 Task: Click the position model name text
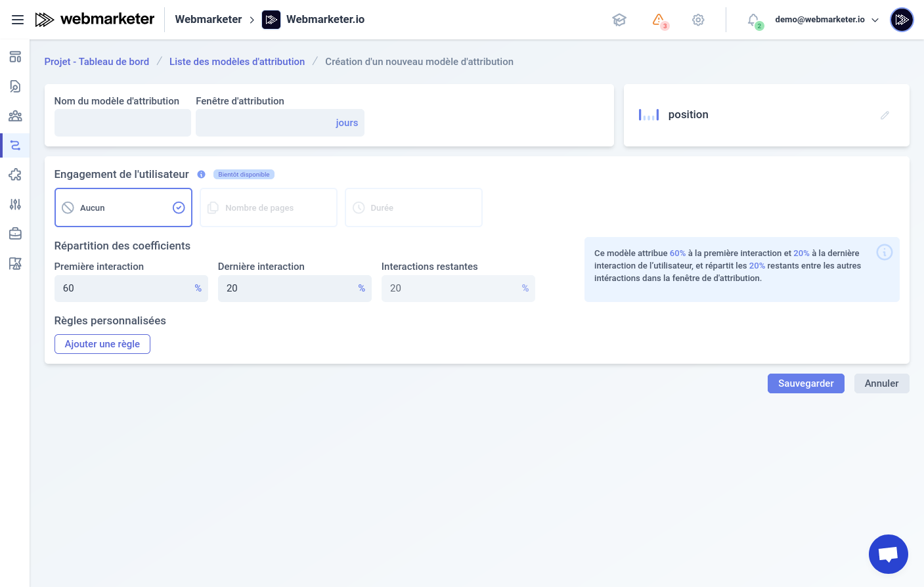(x=688, y=115)
